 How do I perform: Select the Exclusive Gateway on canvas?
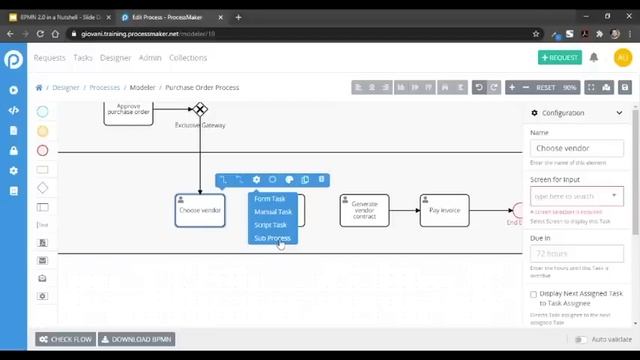point(200,109)
